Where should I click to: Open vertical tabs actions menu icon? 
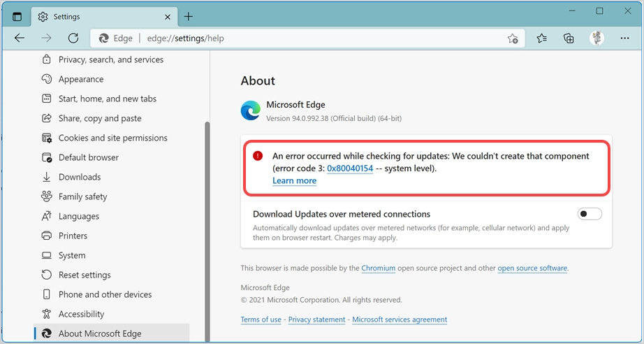click(17, 16)
